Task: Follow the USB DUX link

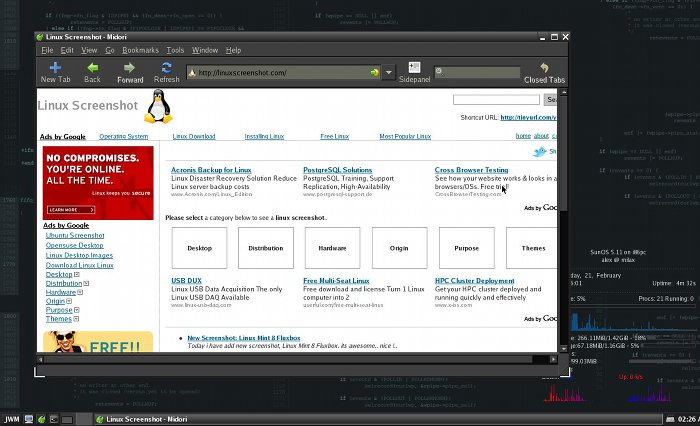Action: tap(187, 281)
